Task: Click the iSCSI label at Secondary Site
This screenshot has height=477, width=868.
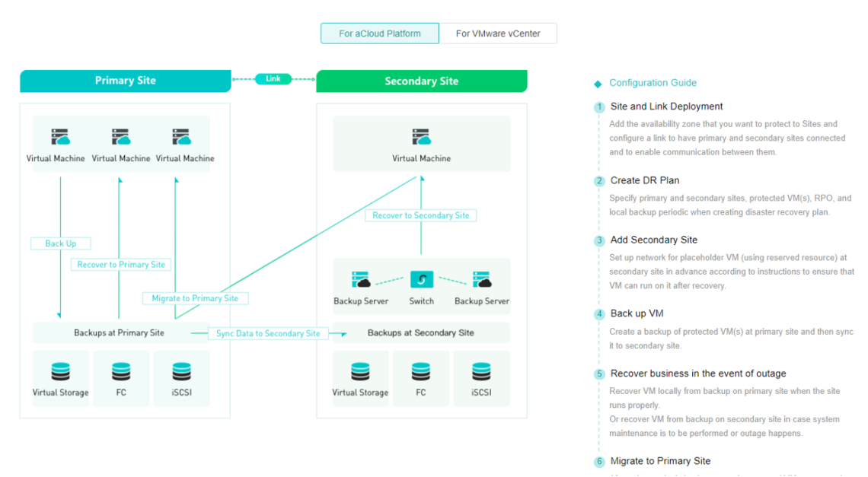Action: click(481, 393)
